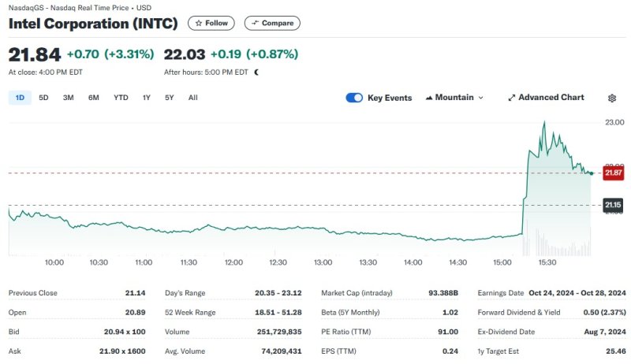The width and height of the screenshot is (631, 364).
Task: Select the 1D time range tab
Action: 20,98
